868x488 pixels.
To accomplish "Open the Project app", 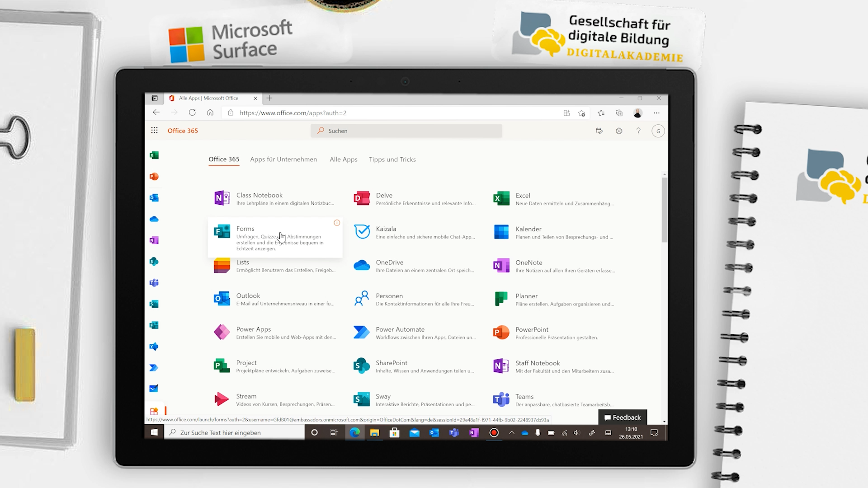I will pos(275,366).
